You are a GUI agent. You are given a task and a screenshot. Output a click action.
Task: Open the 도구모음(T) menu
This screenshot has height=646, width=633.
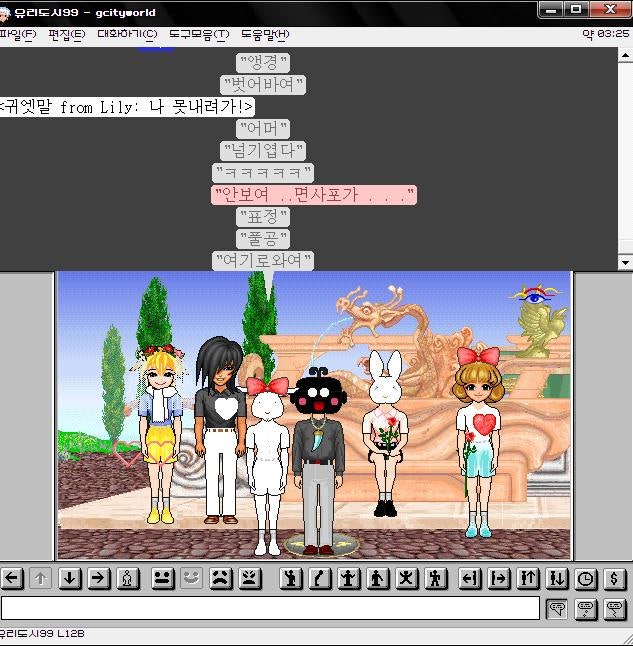pyautogui.click(x=198, y=34)
